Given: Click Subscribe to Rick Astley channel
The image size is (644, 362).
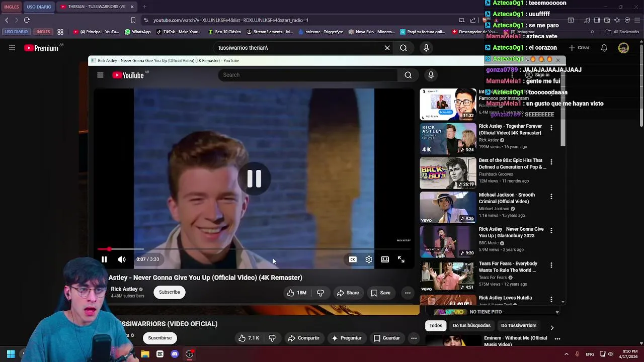Looking at the screenshot, I should (x=170, y=292).
